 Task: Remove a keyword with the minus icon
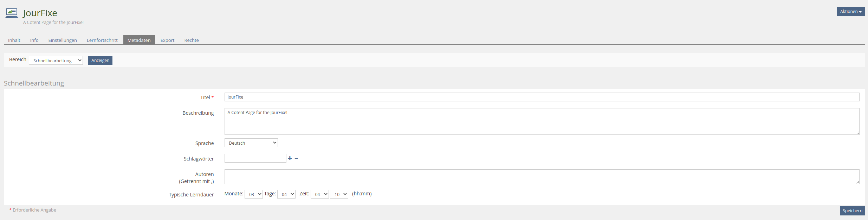[296, 158]
